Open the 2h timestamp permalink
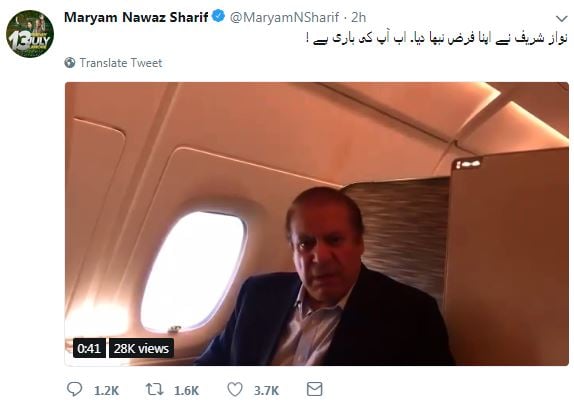Image resolution: width=574 pixels, height=403 pixels. click(x=358, y=17)
